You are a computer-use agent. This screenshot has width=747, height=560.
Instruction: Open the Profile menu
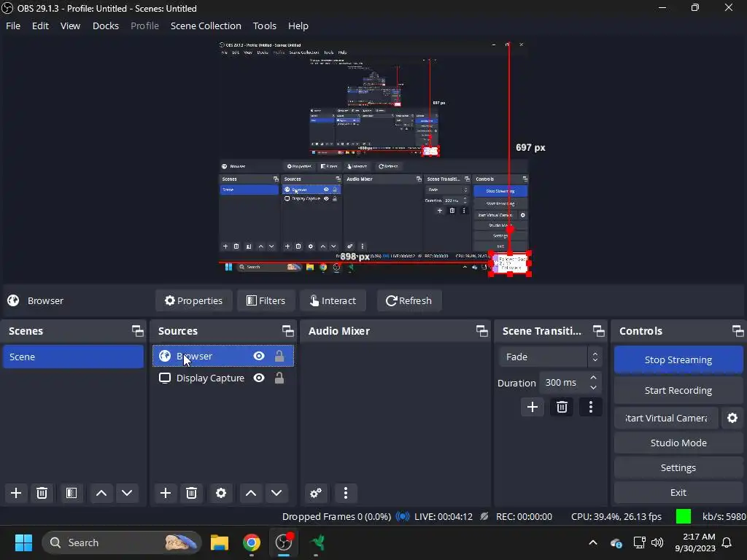(x=144, y=26)
